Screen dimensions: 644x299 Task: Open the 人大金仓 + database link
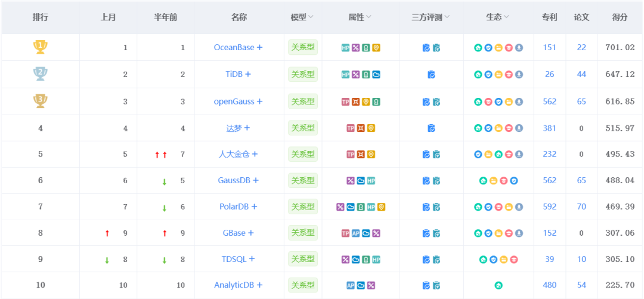click(x=238, y=154)
